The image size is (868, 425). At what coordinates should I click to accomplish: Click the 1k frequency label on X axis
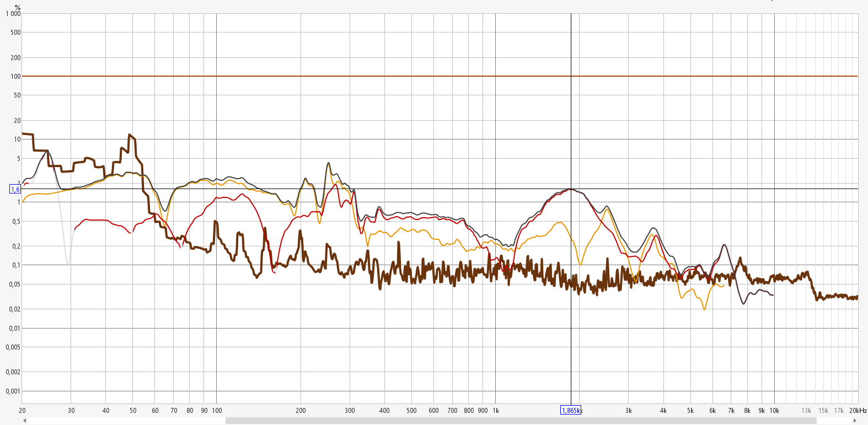[496, 410]
